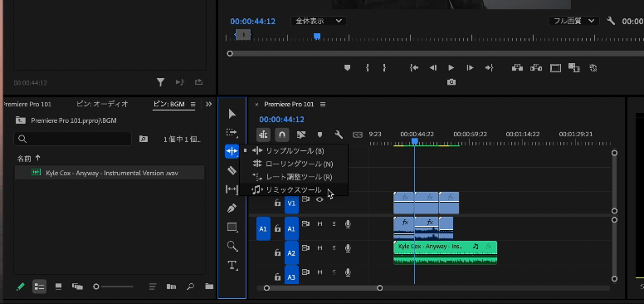Toggle proxies button in Program monitor
Screen dimensions: 644x304
click(593, 68)
